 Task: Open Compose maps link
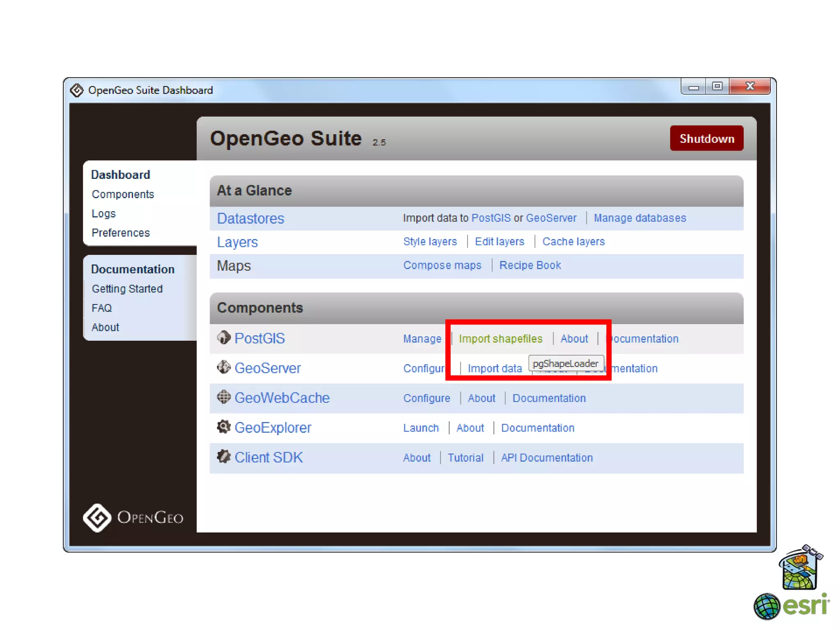442,265
